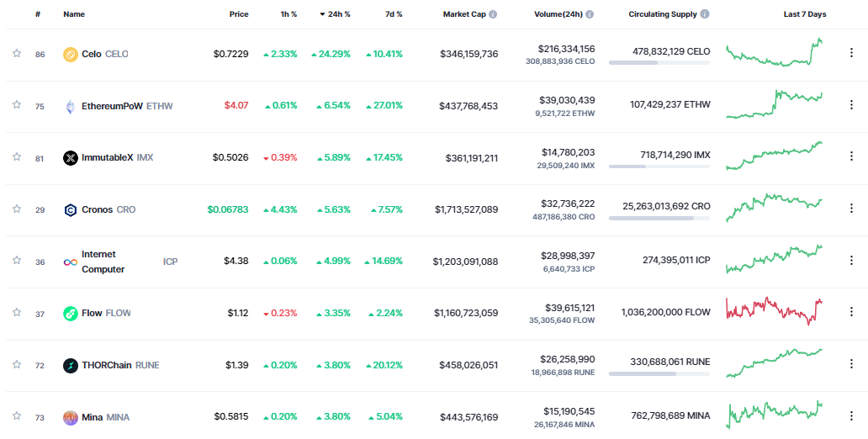The height and width of the screenshot is (439, 868).
Task: Open the Flow red 7-day sparkline chart
Action: click(775, 311)
